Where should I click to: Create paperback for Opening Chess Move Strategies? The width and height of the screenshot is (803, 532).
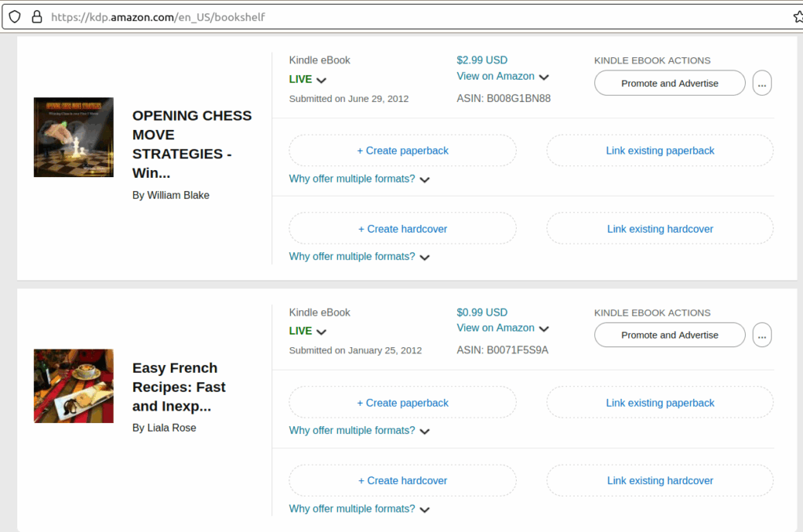pyautogui.click(x=402, y=150)
